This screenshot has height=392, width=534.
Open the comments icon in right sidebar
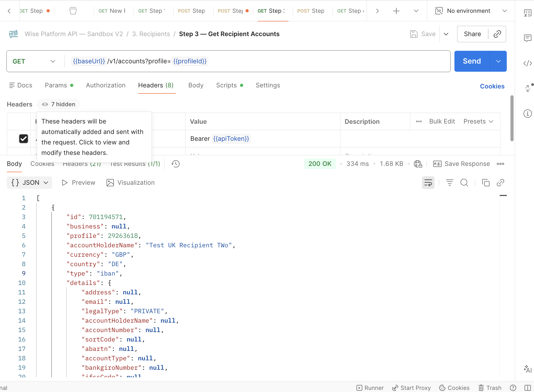point(527,38)
